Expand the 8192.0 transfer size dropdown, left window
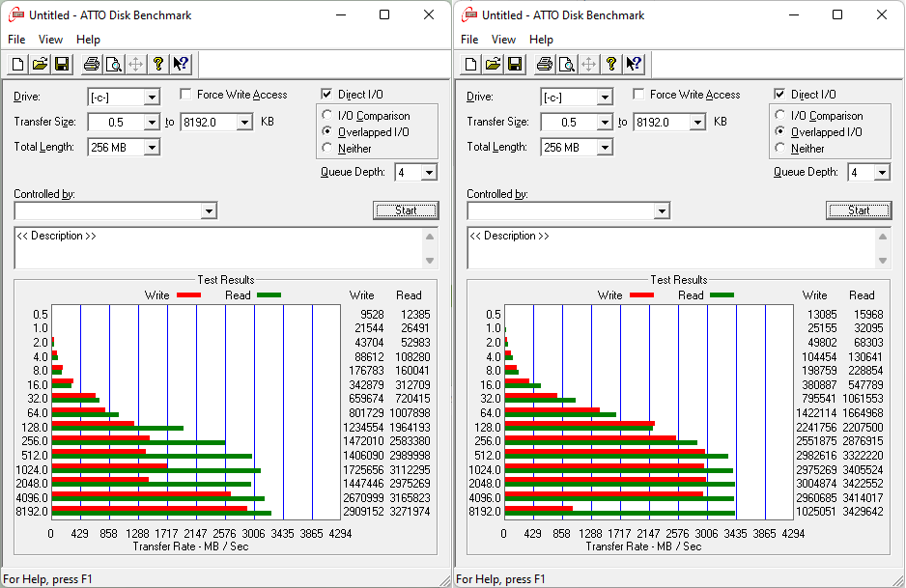Image resolution: width=906 pixels, height=588 pixels. pos(244,122)
